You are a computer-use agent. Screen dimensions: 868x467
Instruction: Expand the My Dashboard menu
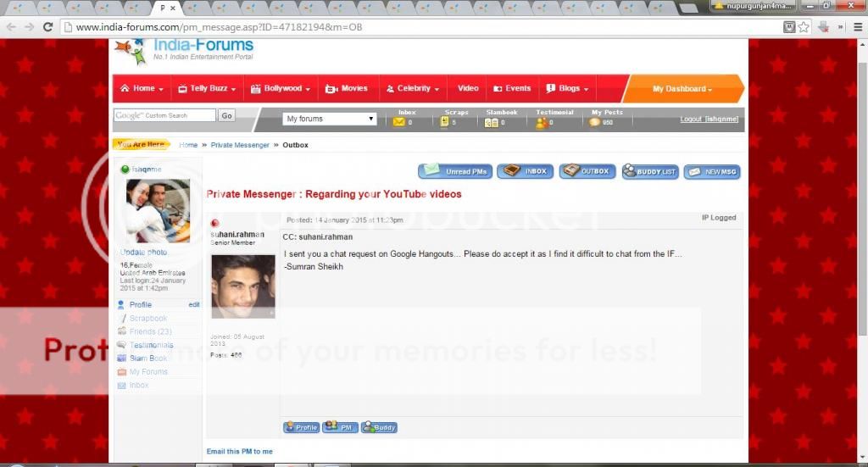tap(682, 89)
